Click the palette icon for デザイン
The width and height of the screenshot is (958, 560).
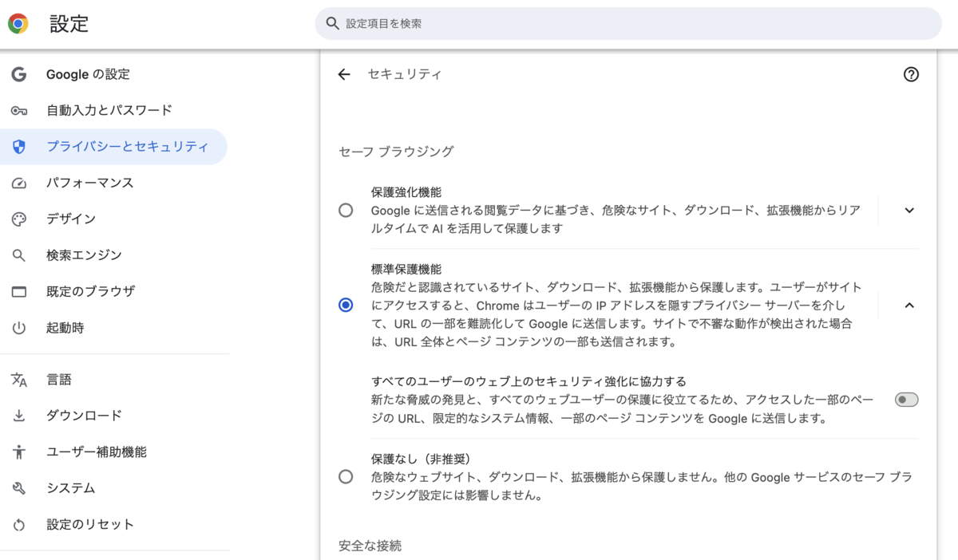pos(19,219)
